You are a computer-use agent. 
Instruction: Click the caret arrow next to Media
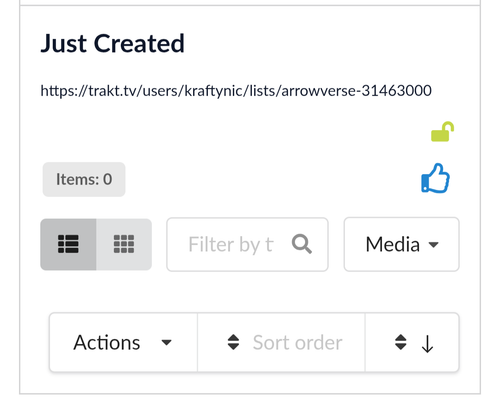click(433, 245)
